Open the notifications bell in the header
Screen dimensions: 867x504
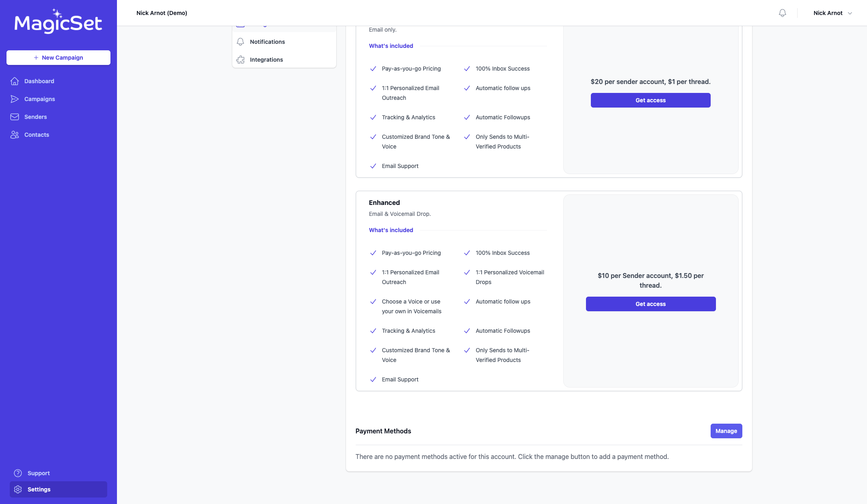point(782,13)
